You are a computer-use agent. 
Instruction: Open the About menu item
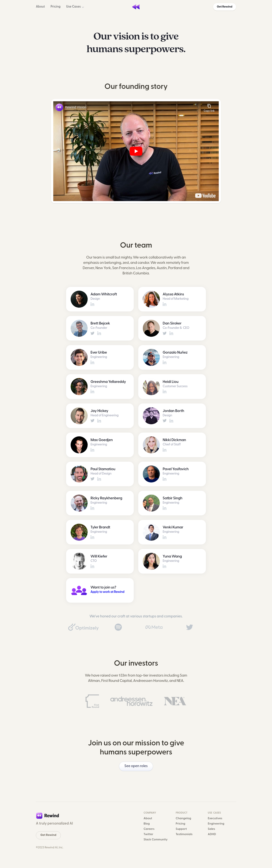(40, 6)
